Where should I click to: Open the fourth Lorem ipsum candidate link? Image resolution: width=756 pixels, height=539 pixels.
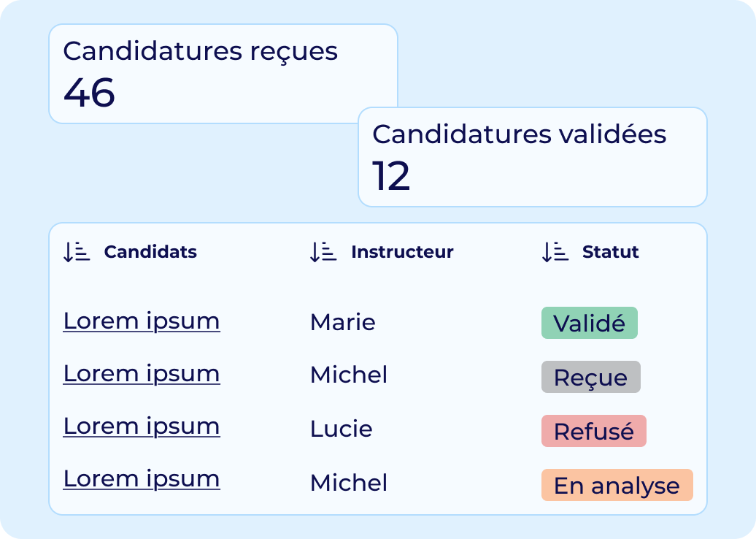click(142, 479)
